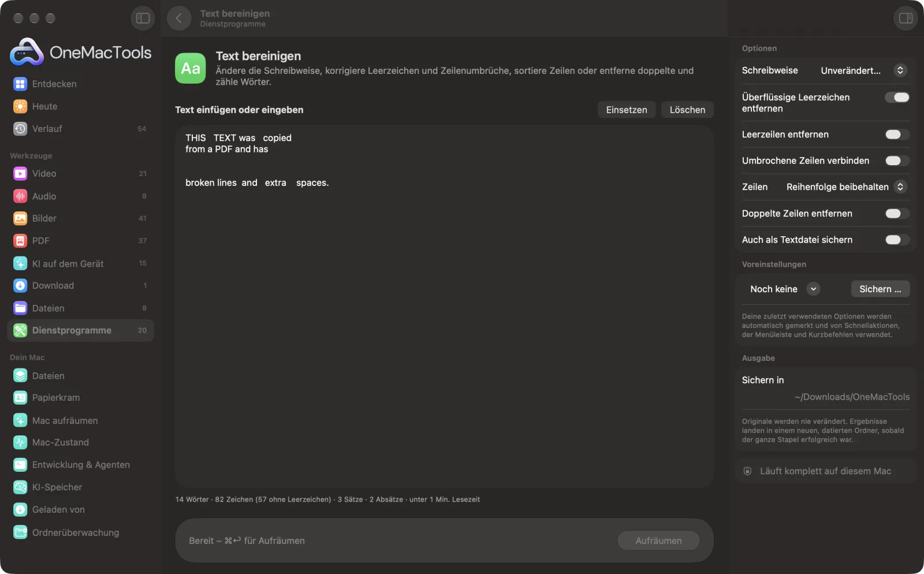
Task: Click the Einsetzen button
Action: point(626,110)
